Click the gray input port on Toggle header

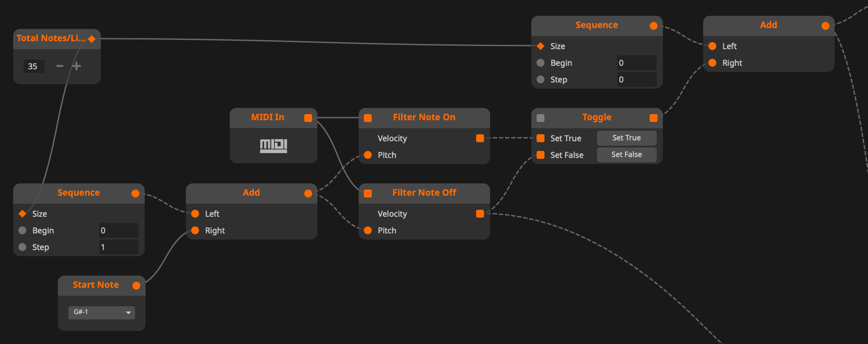(541, 118)
